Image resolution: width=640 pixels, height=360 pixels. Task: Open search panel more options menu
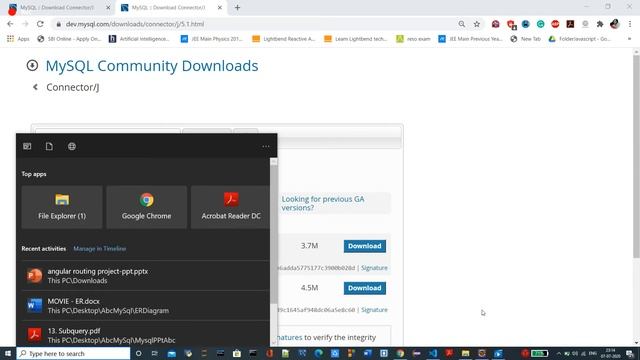266,146
